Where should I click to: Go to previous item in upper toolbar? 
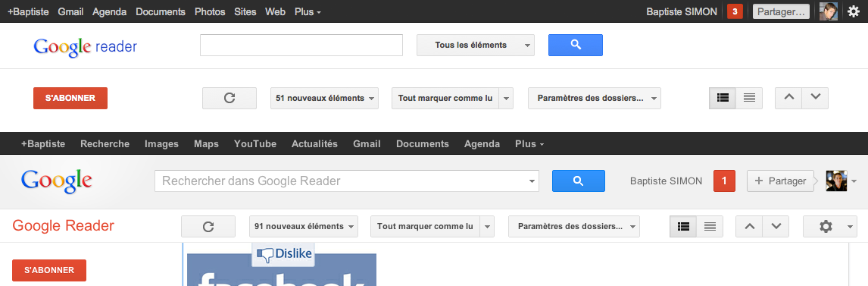pos(788,98)
